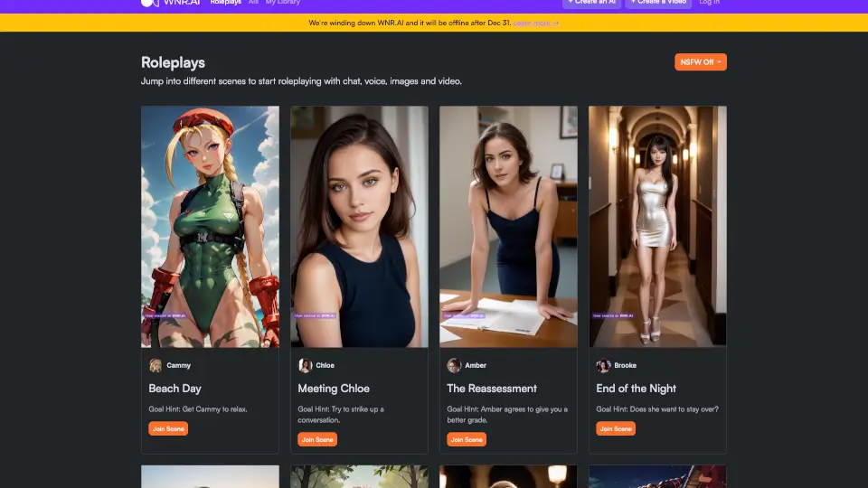This screenshot has height=488, width=868.
Task: Switch to the Roleplays nav tab
Action: click(225, 3)
